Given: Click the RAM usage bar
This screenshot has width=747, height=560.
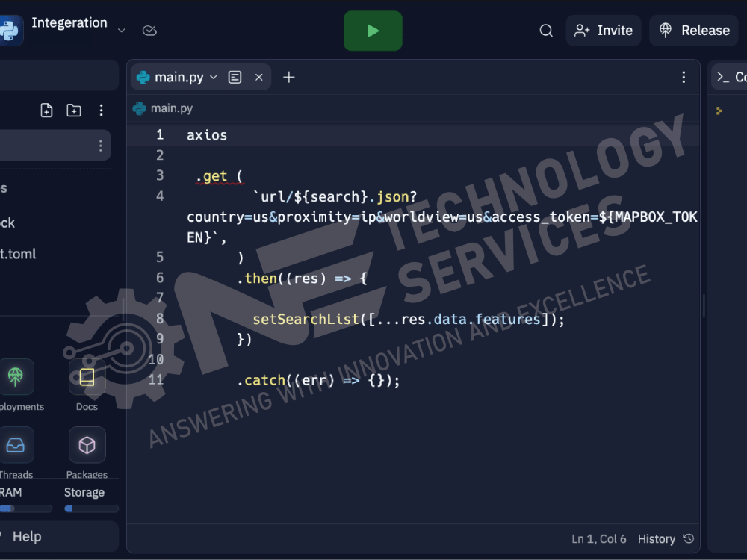Looking at the screenshot, I should (25, 508).
